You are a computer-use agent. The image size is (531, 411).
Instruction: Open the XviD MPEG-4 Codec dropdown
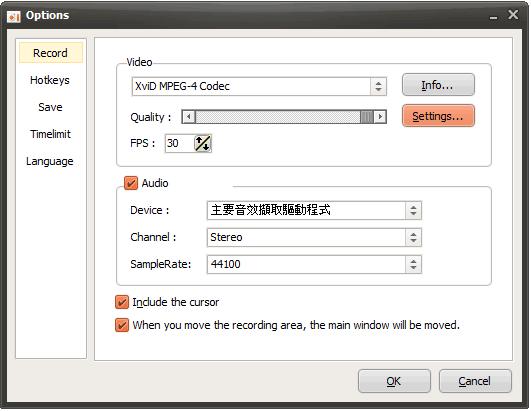coord(259,87)
